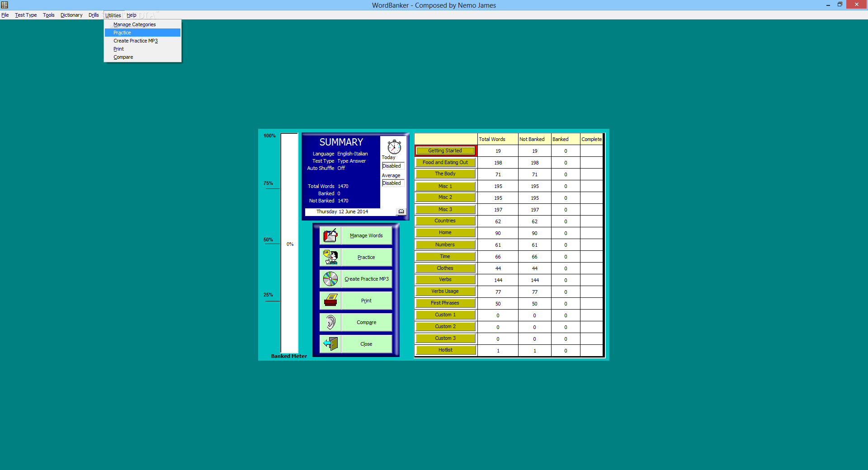Image resolution: width=868 pixels, height=470 pixels.
Task: Choose Practice in the Utilities dropdown menu
Action: coord(142,33)
